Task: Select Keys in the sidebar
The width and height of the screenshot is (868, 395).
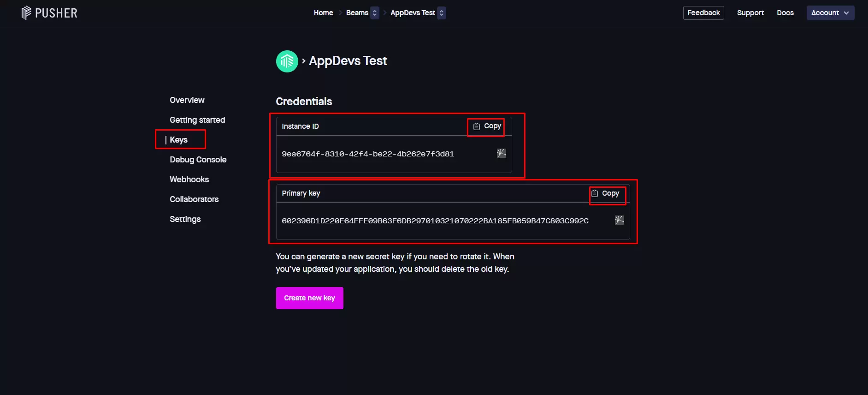Action: click(x=178, y=140)
